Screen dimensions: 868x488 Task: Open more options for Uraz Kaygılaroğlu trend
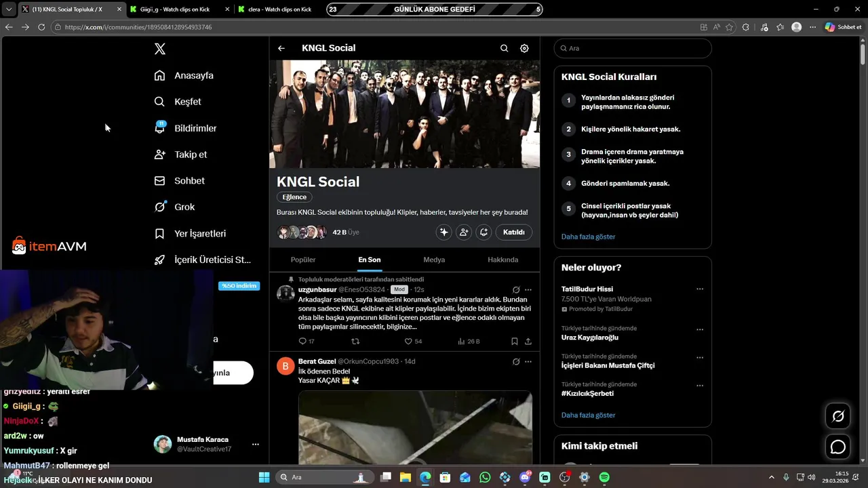pyautogui.click(x=700, y=329)
